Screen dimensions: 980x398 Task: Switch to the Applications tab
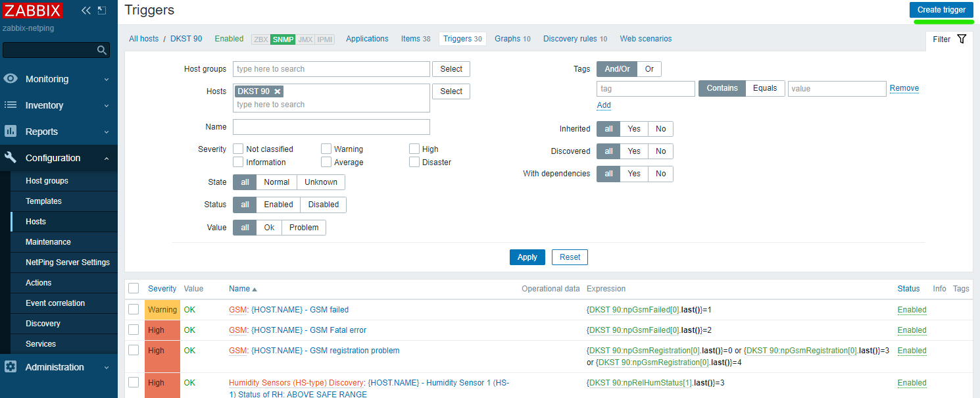point(367,39)
